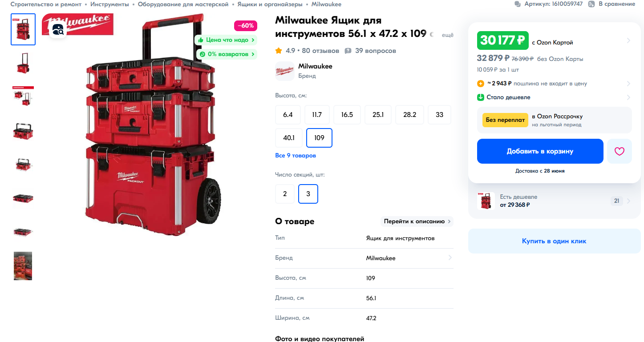Viewport: 644px width, 342px height.
Task: Choose 2 sections option
Action: coord(285,194)
